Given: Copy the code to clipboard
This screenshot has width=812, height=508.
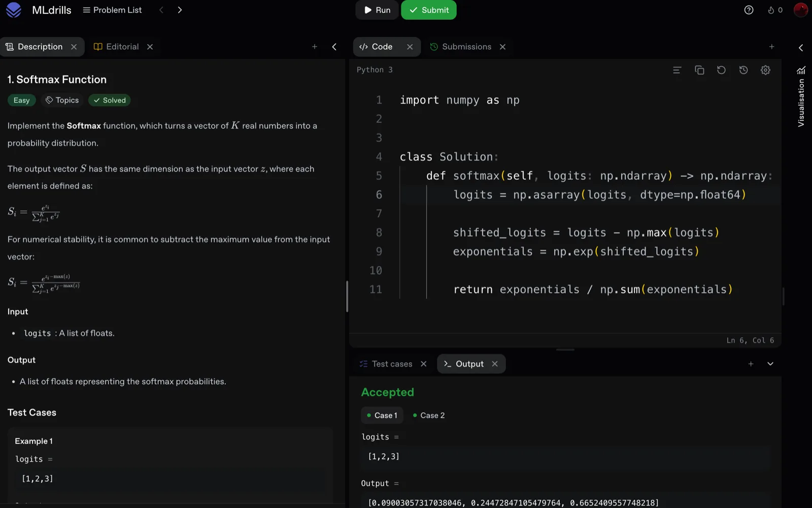Looking at the screenshot, I should 699,70.
